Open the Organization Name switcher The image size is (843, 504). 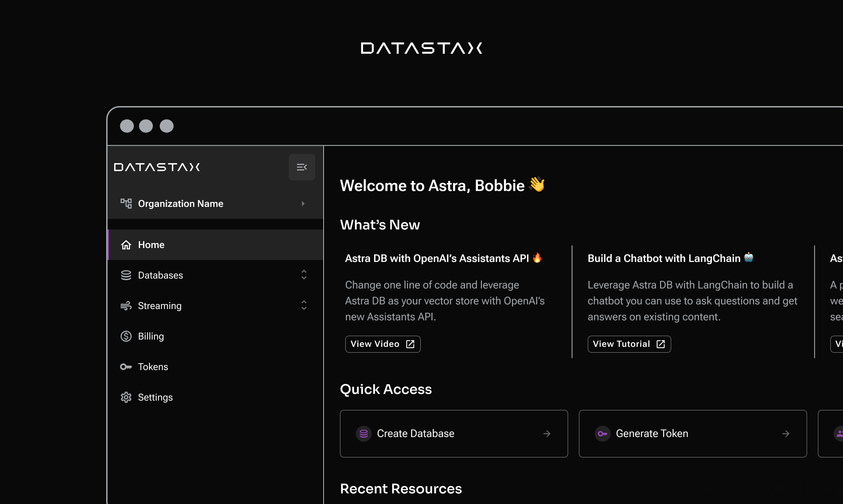215,204
